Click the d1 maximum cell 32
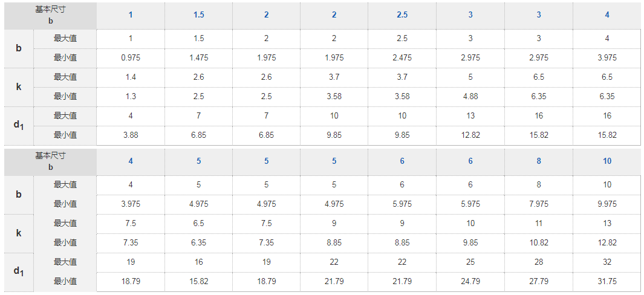 click(x=607, y=262)
